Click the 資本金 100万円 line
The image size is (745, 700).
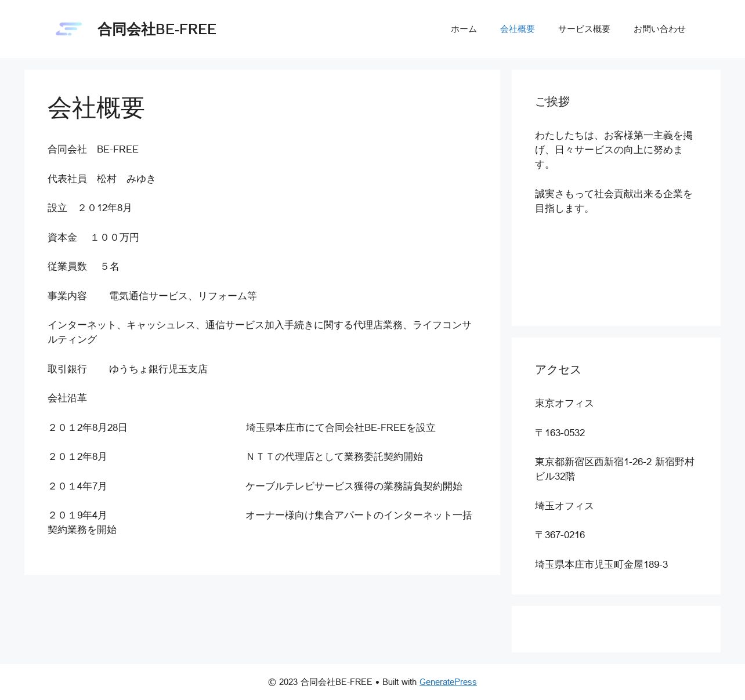click(x=93, y=237)
